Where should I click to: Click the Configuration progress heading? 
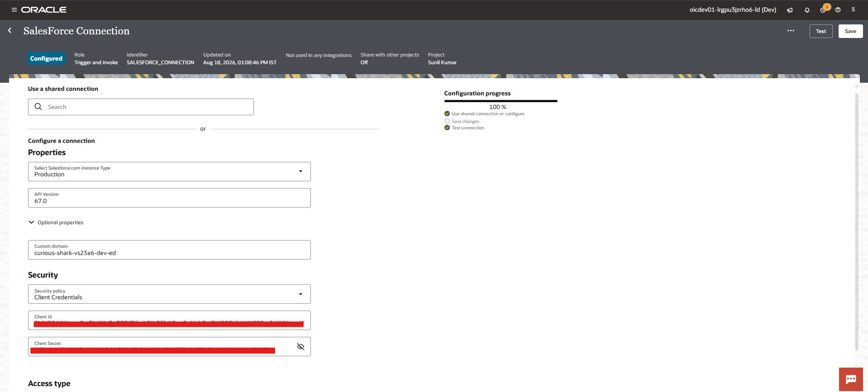click(x=477, y=93)
